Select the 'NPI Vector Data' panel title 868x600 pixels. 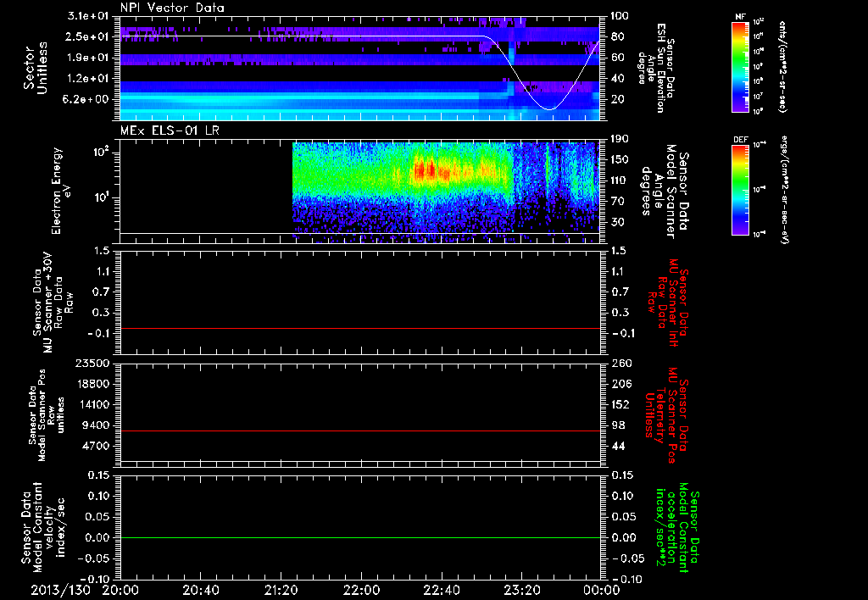click(x=173, y=8)
